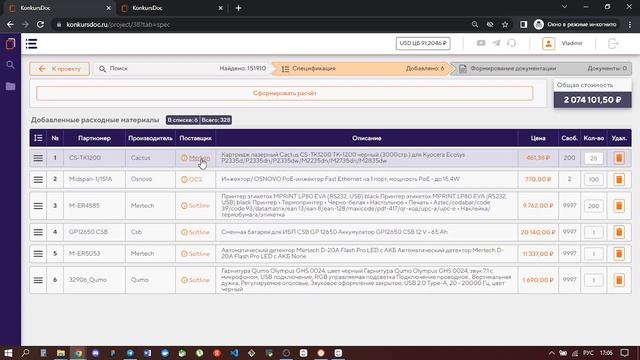Open the hamburger menu in the app header

click(31, 44)
